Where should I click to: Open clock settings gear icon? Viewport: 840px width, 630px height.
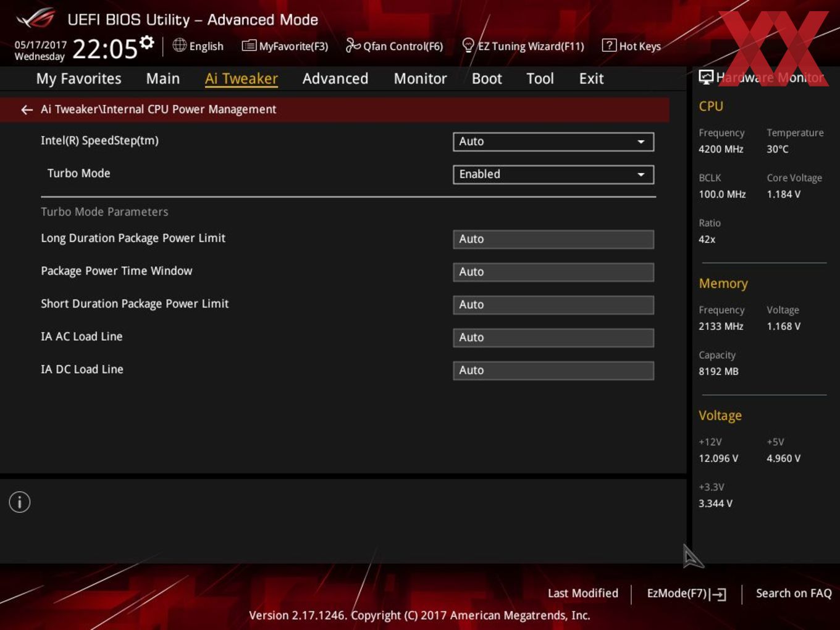pyautogui.click(x=146, y=42)
